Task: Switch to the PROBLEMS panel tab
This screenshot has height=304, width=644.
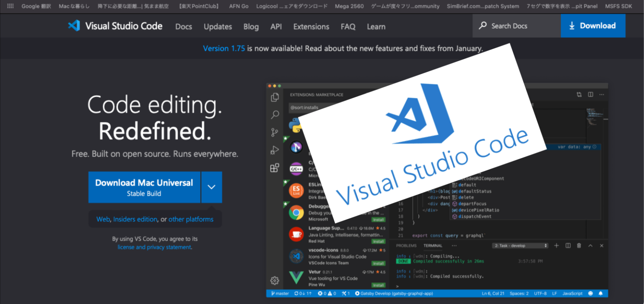Action: [406, 246]
